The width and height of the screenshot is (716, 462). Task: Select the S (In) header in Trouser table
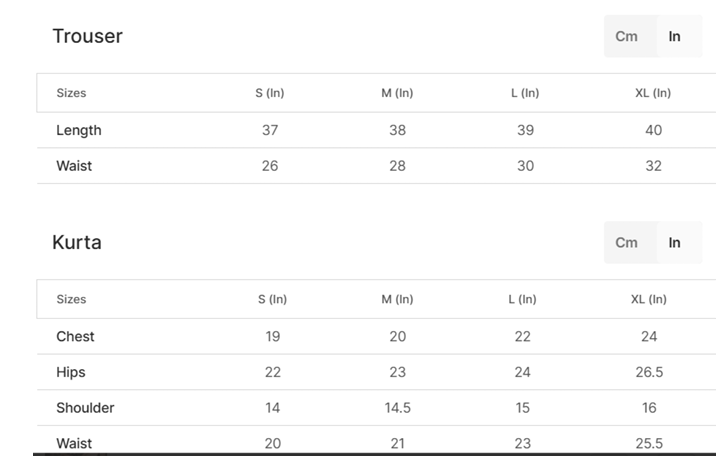pyautogui.click(x=270, y=93)
